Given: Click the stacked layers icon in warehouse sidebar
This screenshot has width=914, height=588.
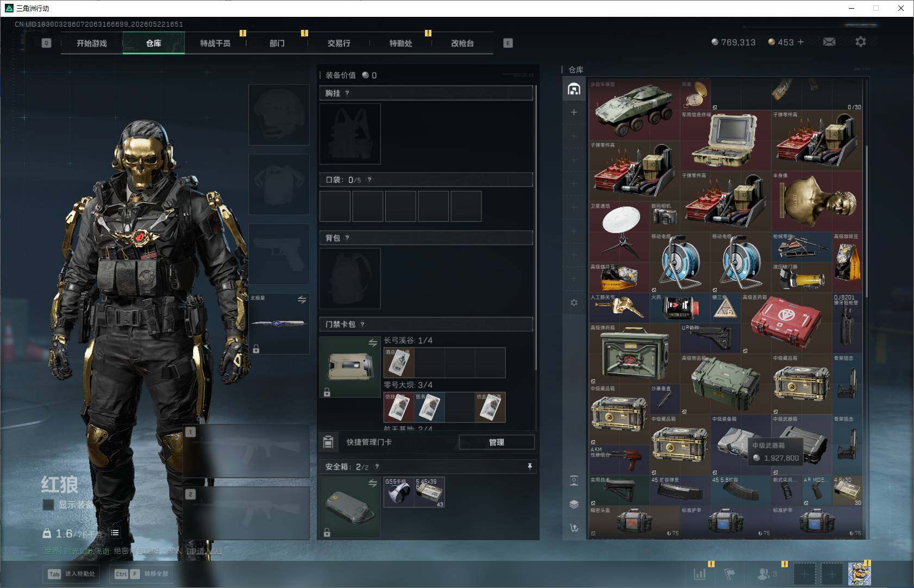Looking at the screenshot, I should pos(574,504).
